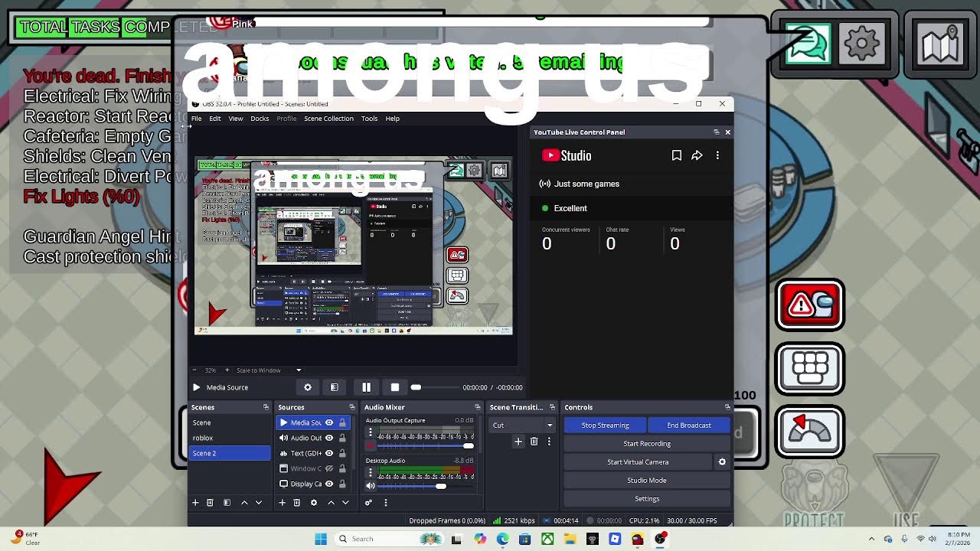Open Media Source filters icon
This screenshot has height=551, width=980.
coord(335,387)
